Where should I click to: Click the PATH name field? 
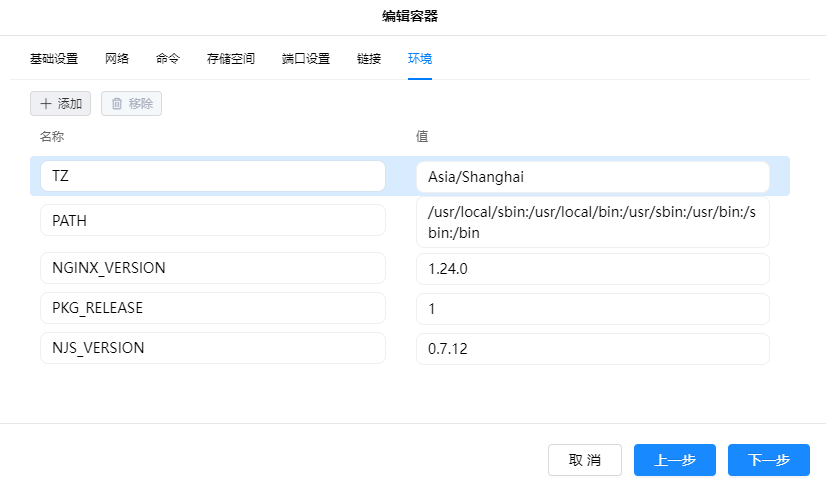tap(212, 220)
